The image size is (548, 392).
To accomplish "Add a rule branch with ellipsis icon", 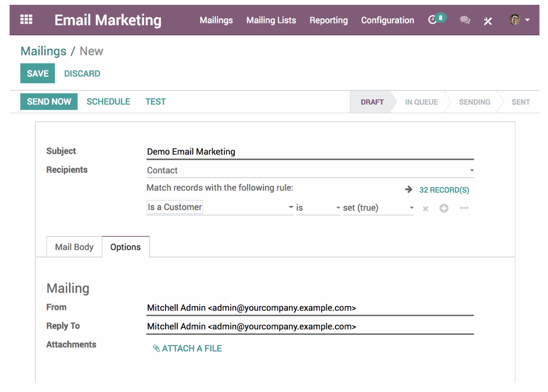I will point(464,208).
